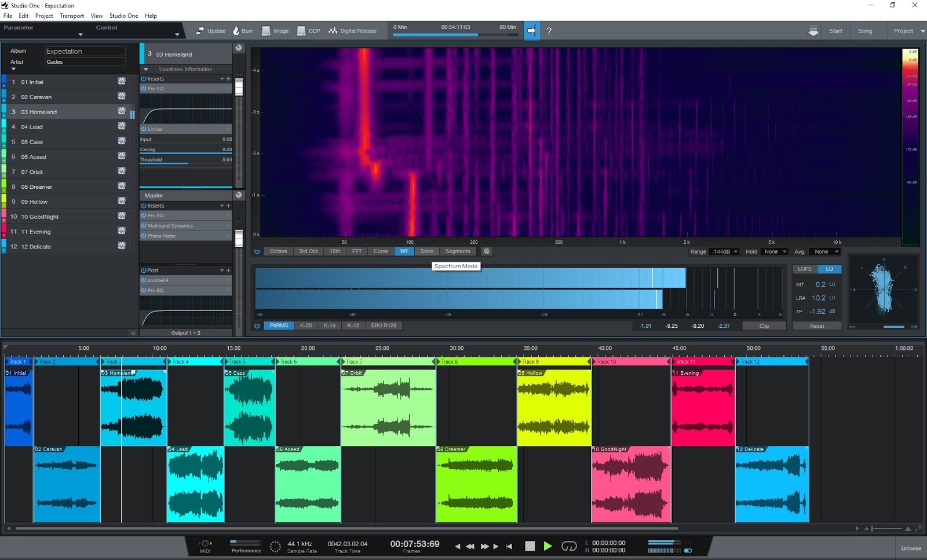This screenshot has width=927, height=560.
Task: Click the help question mark icon
Action: (x=549, y=31)
